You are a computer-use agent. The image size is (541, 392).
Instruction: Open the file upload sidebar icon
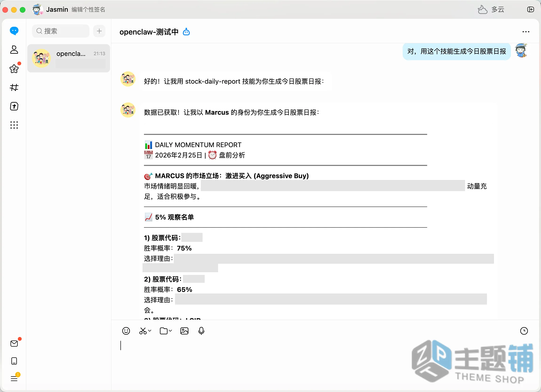[14, 106]
